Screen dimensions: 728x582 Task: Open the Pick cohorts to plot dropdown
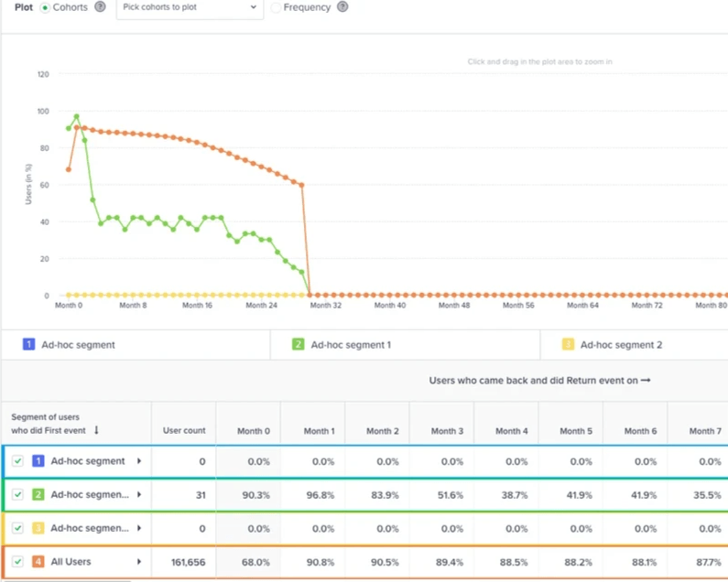pyautogui.click(x=190, y=8)
